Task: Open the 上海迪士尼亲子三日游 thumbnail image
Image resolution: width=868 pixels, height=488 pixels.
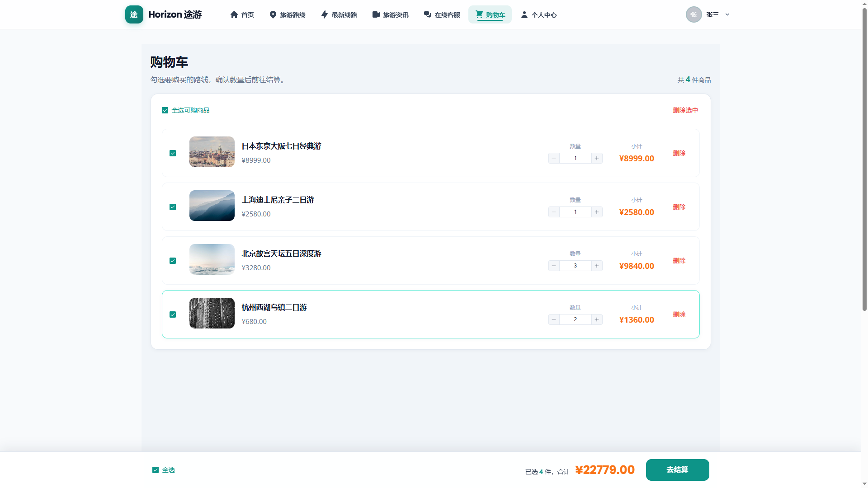Action: 212,206
